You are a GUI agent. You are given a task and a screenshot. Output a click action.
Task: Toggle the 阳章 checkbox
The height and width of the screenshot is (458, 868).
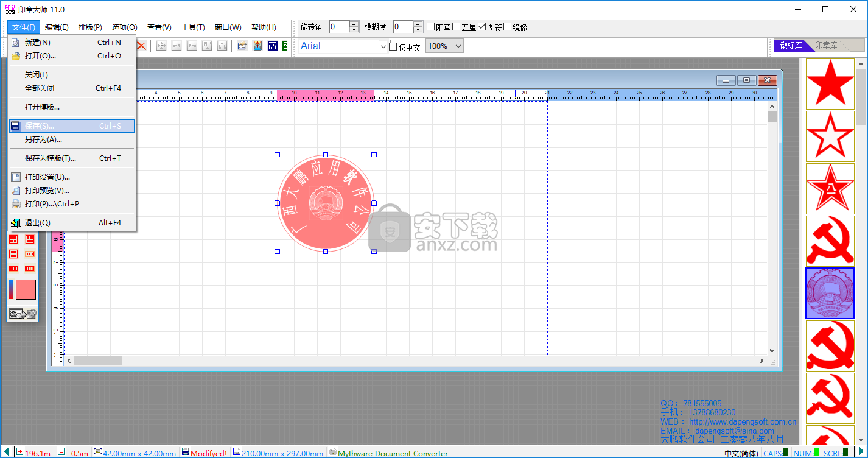430,27
